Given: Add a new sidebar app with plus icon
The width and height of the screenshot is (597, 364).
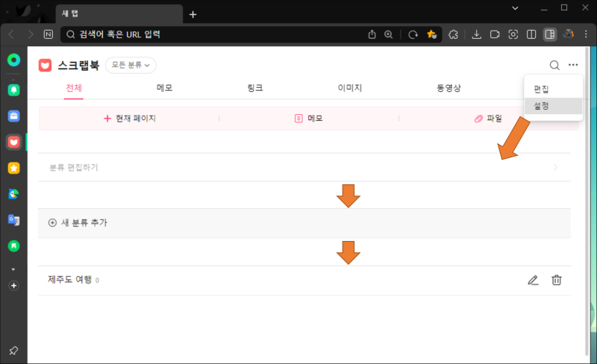Looking at the screenshot, I should click(13, 286).
